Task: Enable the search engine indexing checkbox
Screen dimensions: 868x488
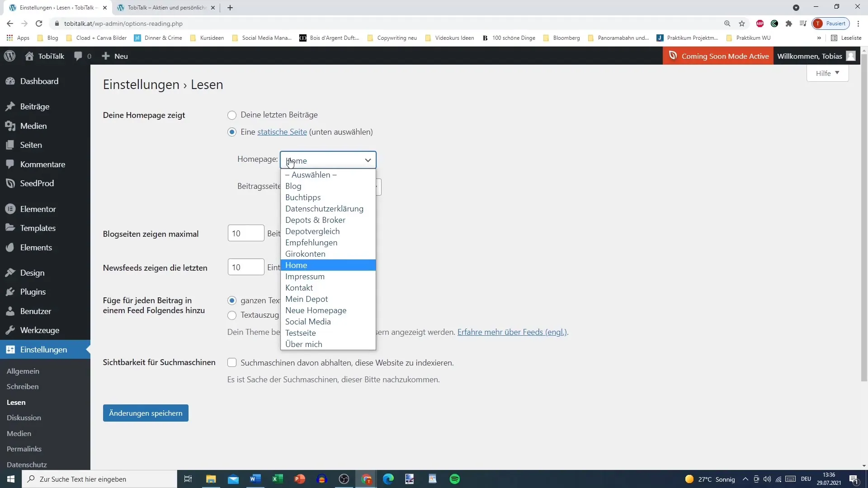Action: point(232,363)
